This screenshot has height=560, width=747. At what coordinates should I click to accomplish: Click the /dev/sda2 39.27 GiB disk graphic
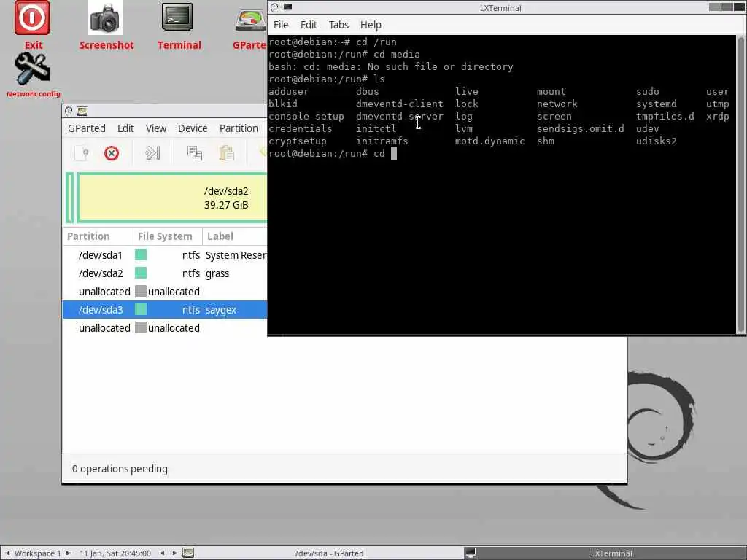[x=172, y=198]
